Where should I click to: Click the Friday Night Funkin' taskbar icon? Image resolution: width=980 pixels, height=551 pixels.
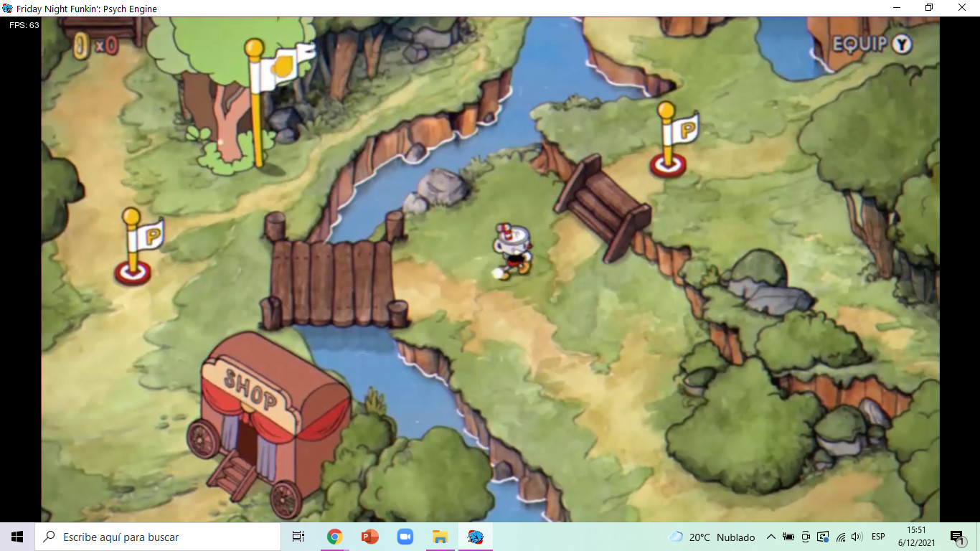[x=475, y=537]
